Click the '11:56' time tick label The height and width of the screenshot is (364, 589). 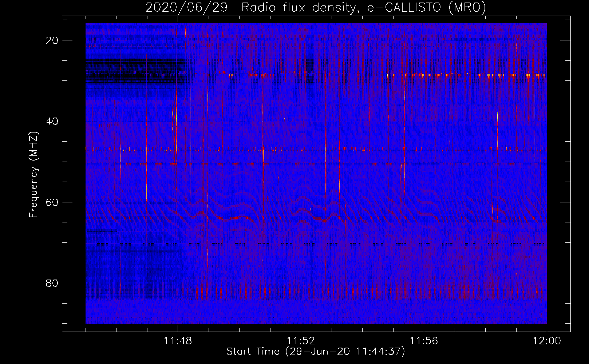point(424,341)
